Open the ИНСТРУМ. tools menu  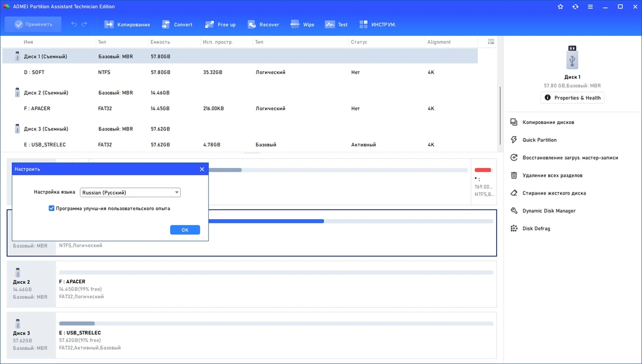(x=377, y=25)
